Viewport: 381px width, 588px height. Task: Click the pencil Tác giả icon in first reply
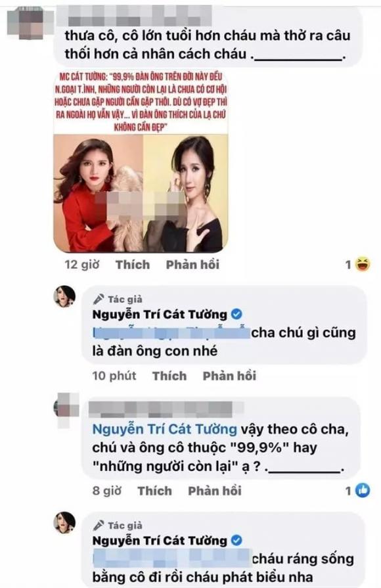point(99,299)
